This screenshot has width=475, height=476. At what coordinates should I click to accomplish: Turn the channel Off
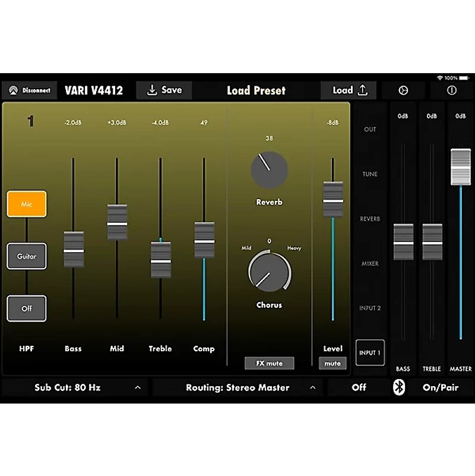(26, 308)
